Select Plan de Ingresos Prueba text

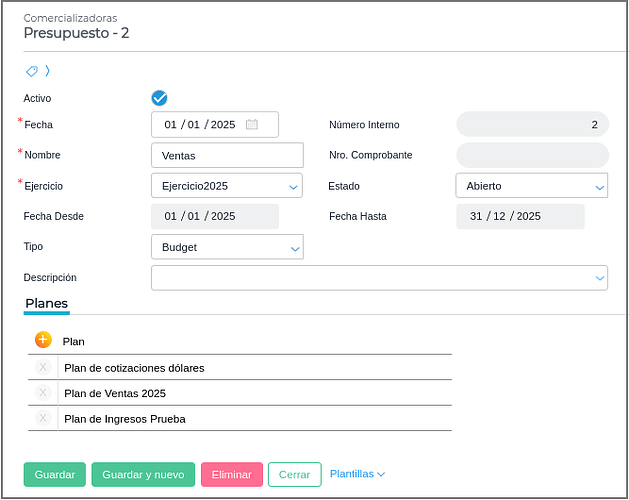[125, 419]
